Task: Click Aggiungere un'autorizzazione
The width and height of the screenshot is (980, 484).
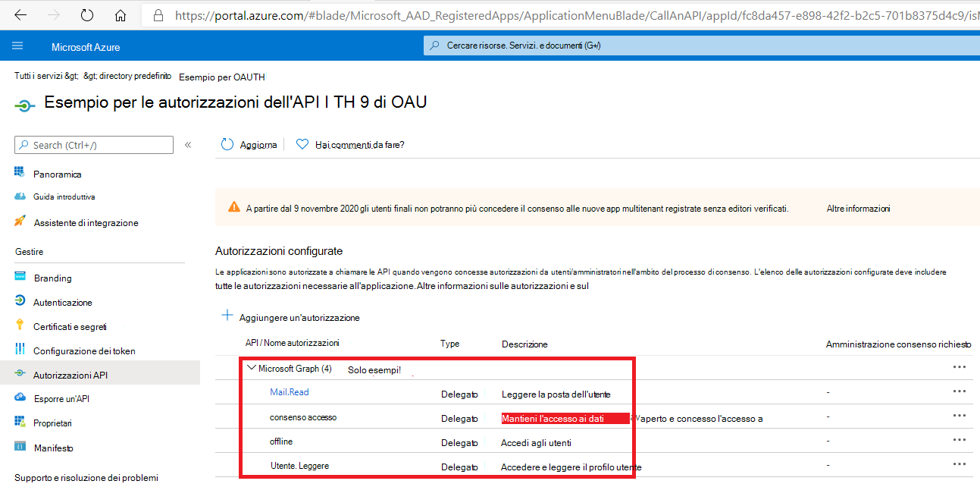Action: coord(290,317)
